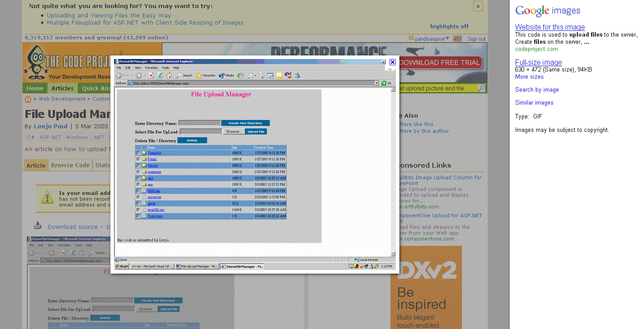The width and height of the screenshot is (644, 329).
Task: Click the Delete button in enlarged preview
Action: pyautogui.click(x=192, y=140)
